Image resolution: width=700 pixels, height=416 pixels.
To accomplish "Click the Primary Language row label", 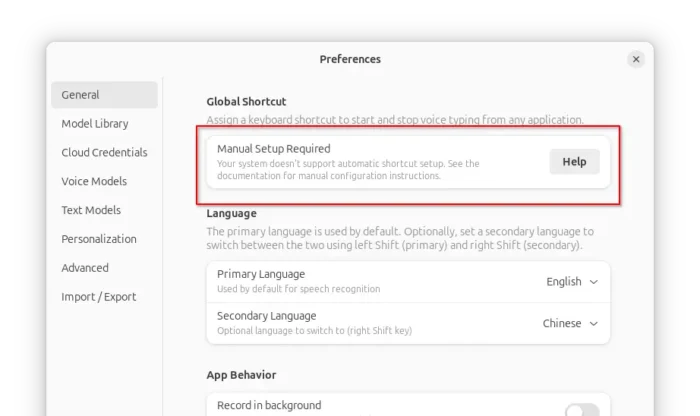I will click(261, 274).
